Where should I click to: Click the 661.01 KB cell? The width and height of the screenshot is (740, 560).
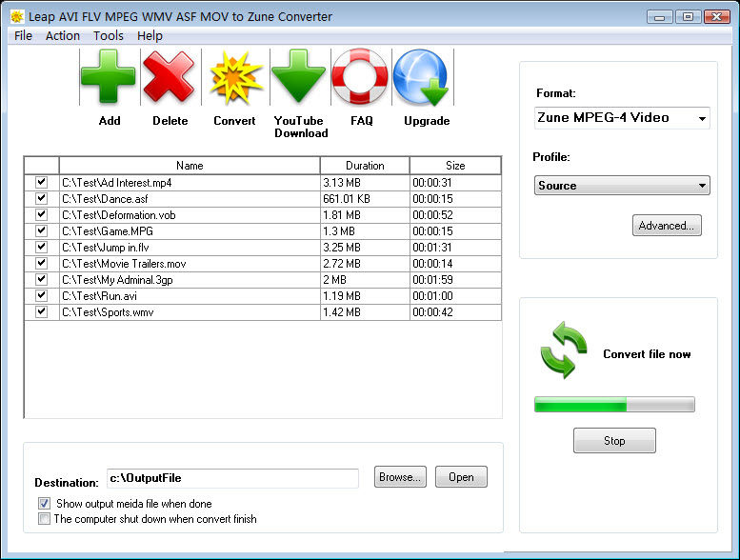(x=365, y=199)
